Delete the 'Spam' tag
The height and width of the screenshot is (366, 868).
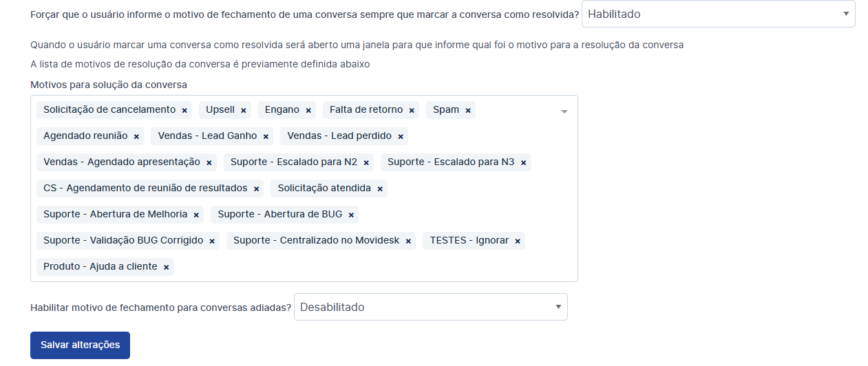(x=468, y=111)
